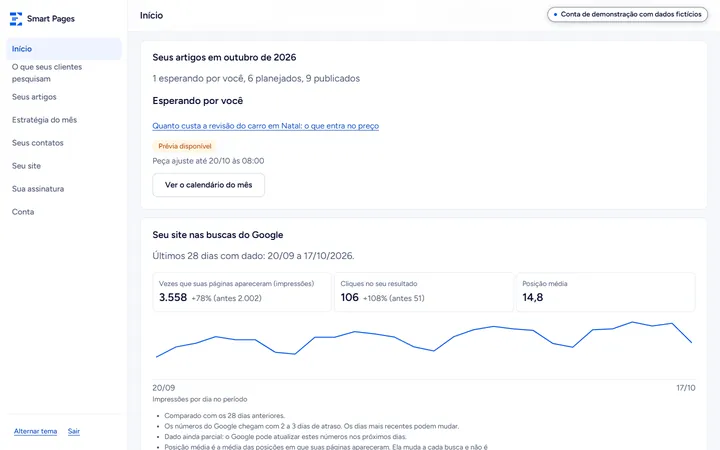Click the Sair link
The height and width of the screenshot is (450, 720).
[74, 431]
